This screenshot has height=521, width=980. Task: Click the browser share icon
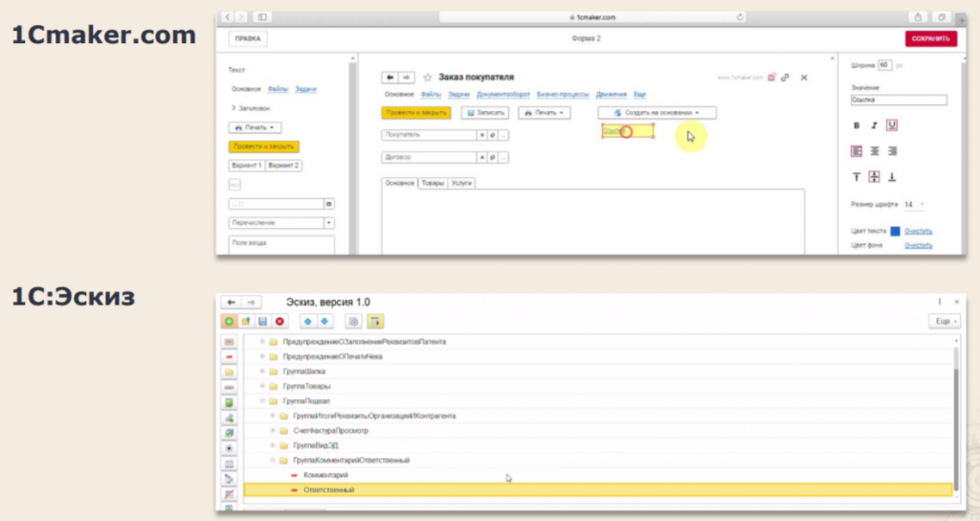pyautogui.click(x=918, y=17)
